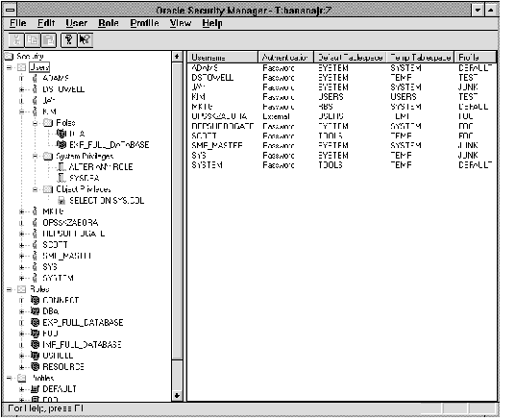This screenshot has height=420, width=515.
Task: Select SYSTEM row in user list
Action: 342,165
